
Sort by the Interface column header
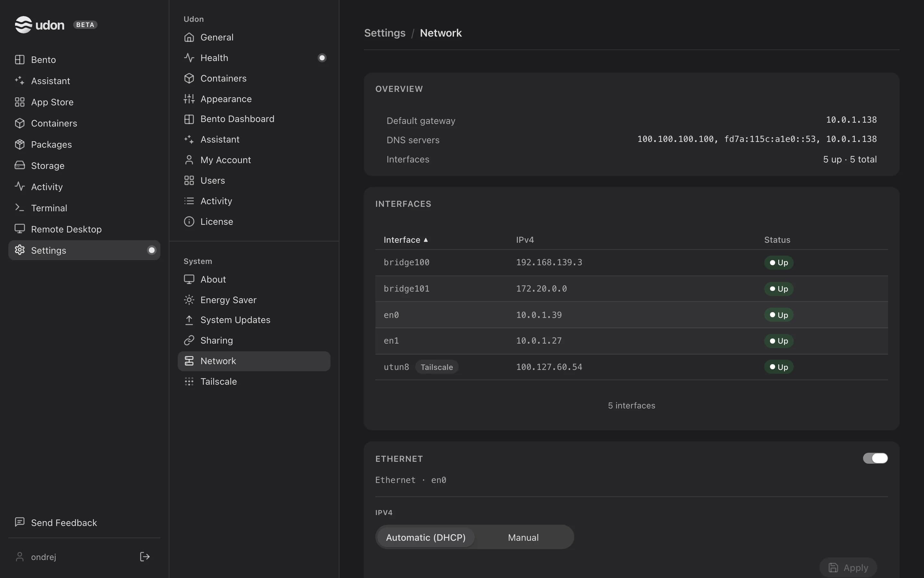tap(406, 240)
